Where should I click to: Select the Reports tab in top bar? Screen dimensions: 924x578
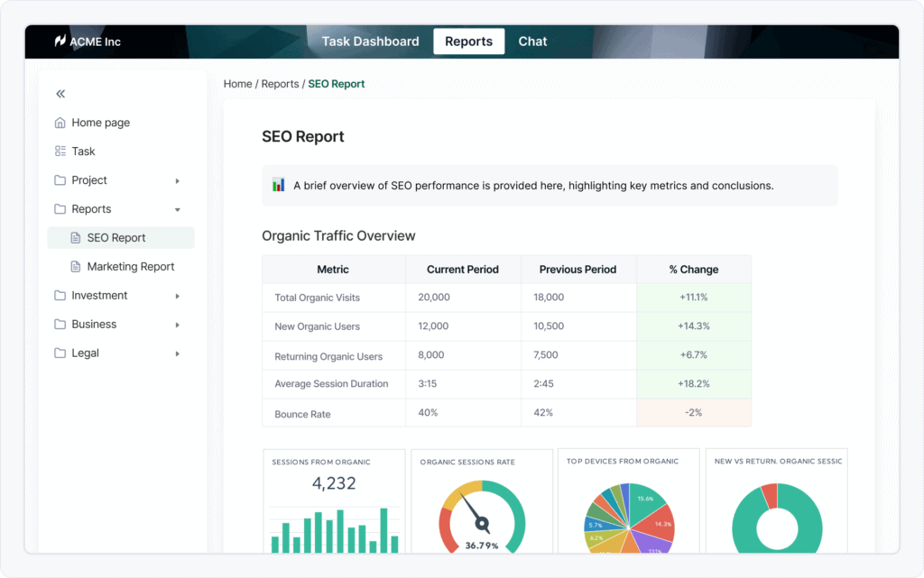pos(468,41)
